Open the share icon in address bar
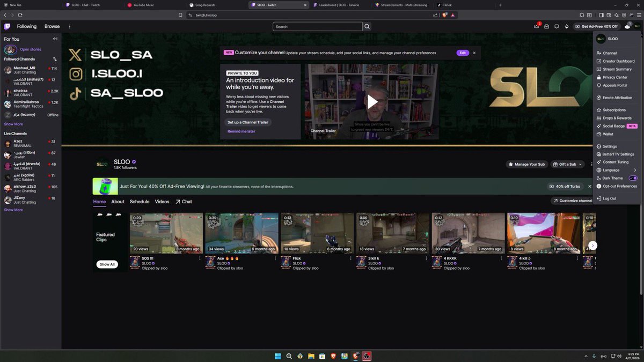This screenshot has height=362, width=644. pos(435,15)
